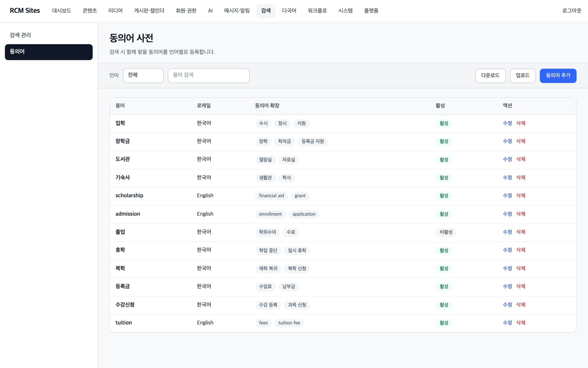Open the 워크플로 menu
The height and width of the screenshot is (368, 588).
coord(317,11)
